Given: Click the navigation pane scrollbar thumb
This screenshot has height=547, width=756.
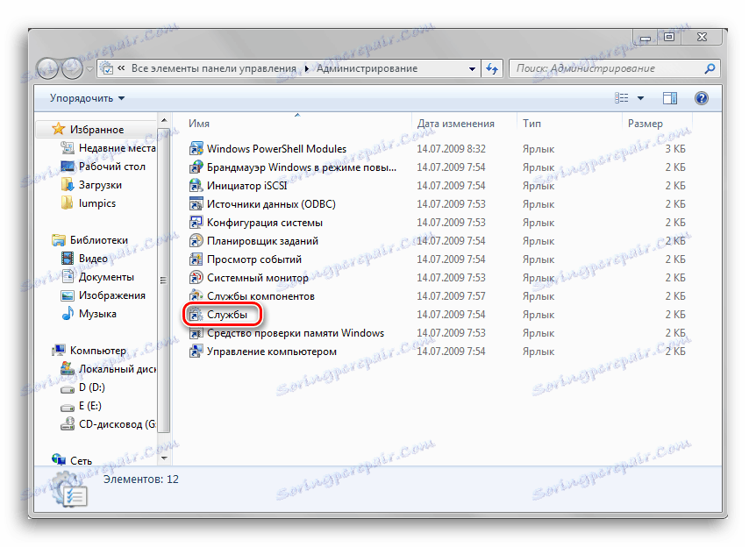Looking at the screenshot, I should pos(164,280).
